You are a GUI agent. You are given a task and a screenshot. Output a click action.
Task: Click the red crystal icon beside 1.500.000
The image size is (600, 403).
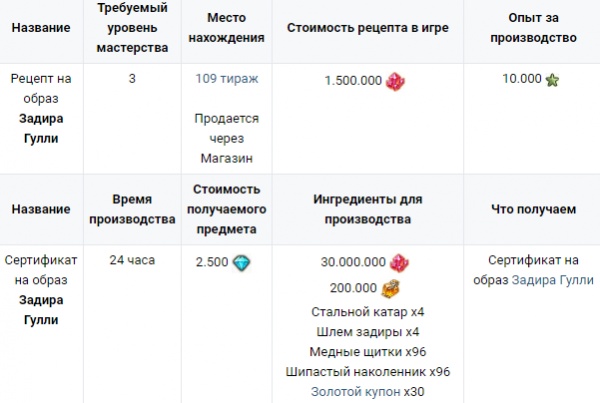pos(395,81)
